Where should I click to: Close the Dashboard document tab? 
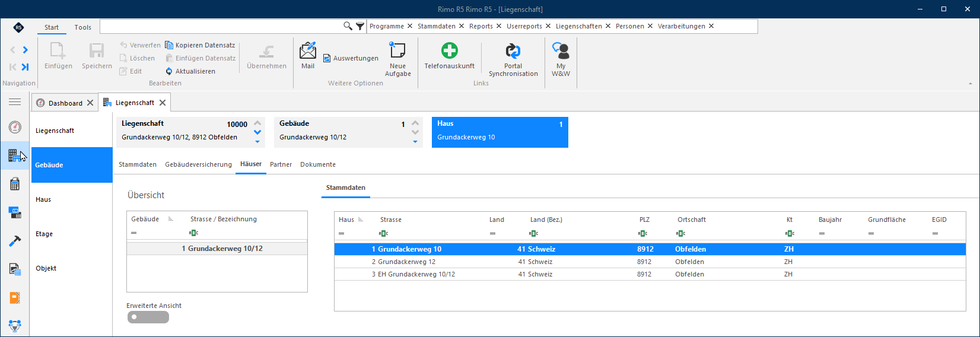(x=90, y=103)
